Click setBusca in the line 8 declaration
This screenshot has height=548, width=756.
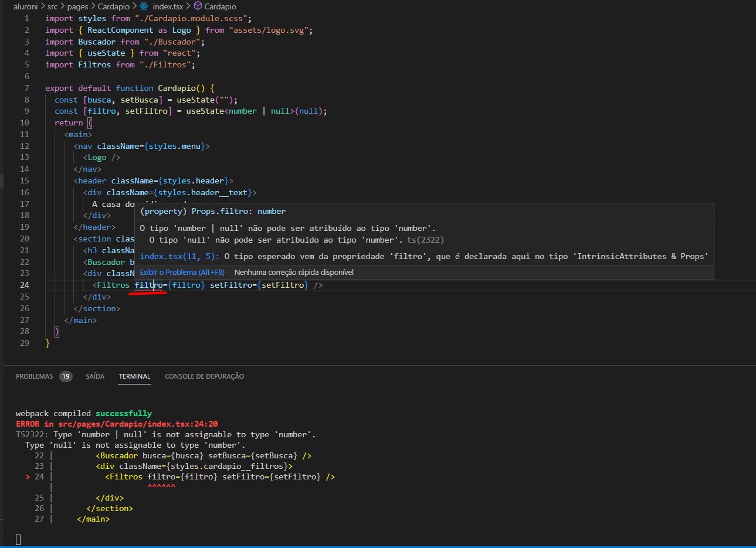point(139,100)
